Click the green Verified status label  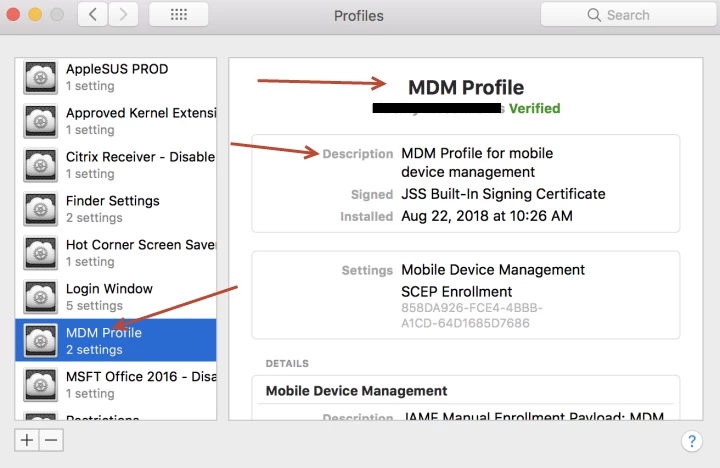[534, 108]
